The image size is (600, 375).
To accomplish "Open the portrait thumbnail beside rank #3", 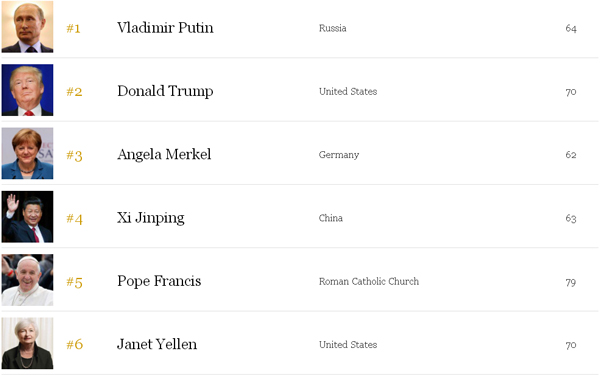I will (27, 153).
